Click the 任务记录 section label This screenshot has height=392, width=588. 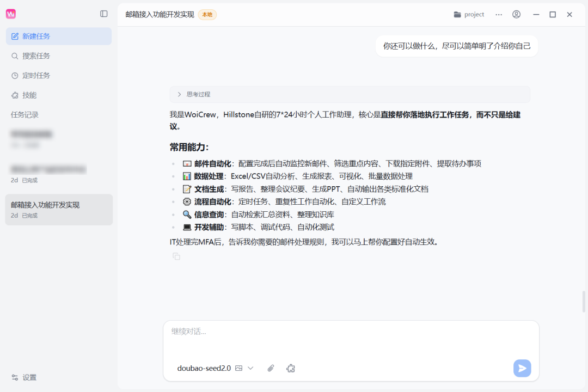(x=24, y=115)
